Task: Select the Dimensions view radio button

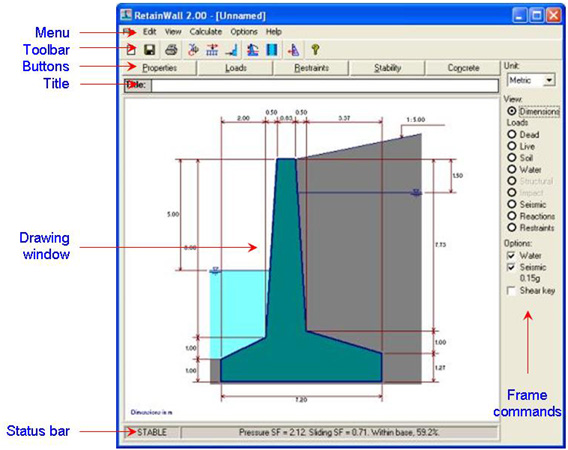Action: (x=512, y=111)
